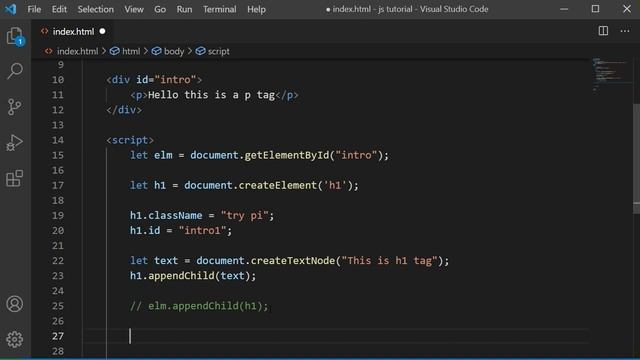The height and width of the screenshot is (360, 640).
Task: Open the Terminal menu
Action: click(x=220, y=9)
